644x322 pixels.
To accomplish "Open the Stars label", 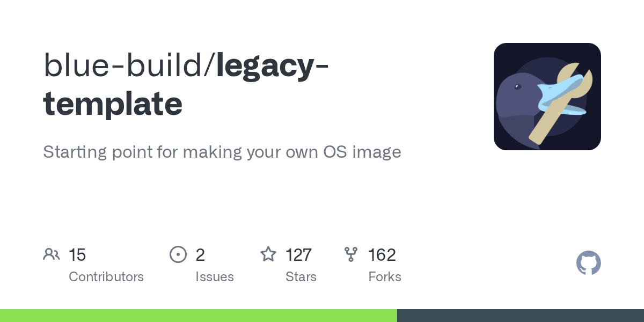I will point(301,277).
